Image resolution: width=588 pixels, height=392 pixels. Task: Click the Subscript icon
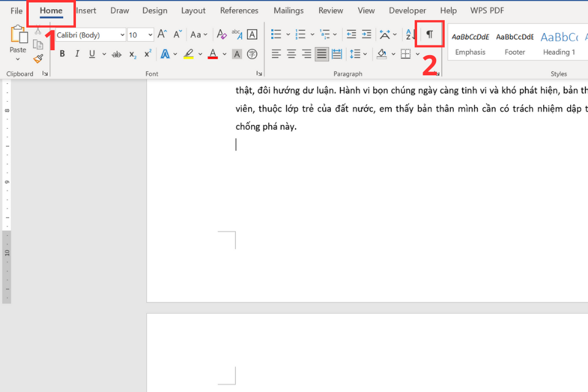132,54
